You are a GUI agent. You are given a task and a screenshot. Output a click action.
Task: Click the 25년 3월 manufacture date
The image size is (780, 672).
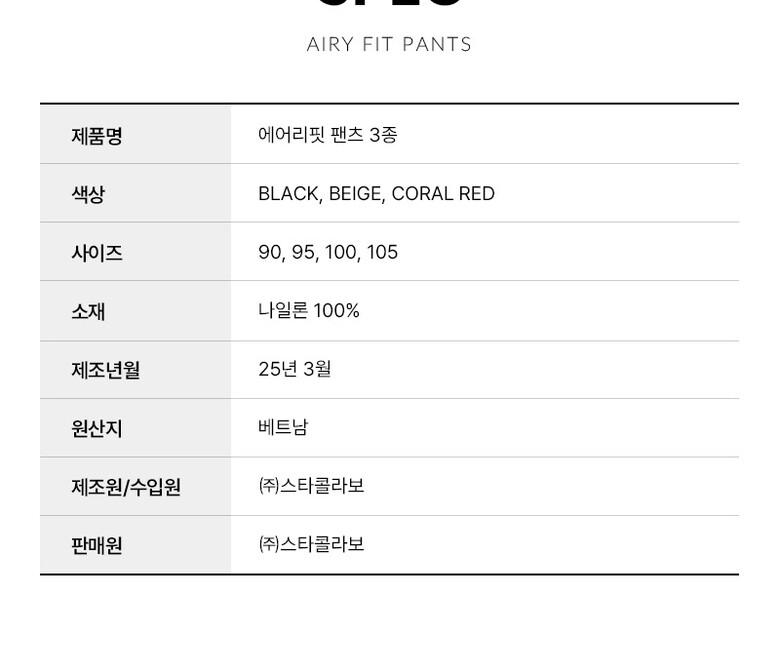pyautogui.click(x=294, y=369)
